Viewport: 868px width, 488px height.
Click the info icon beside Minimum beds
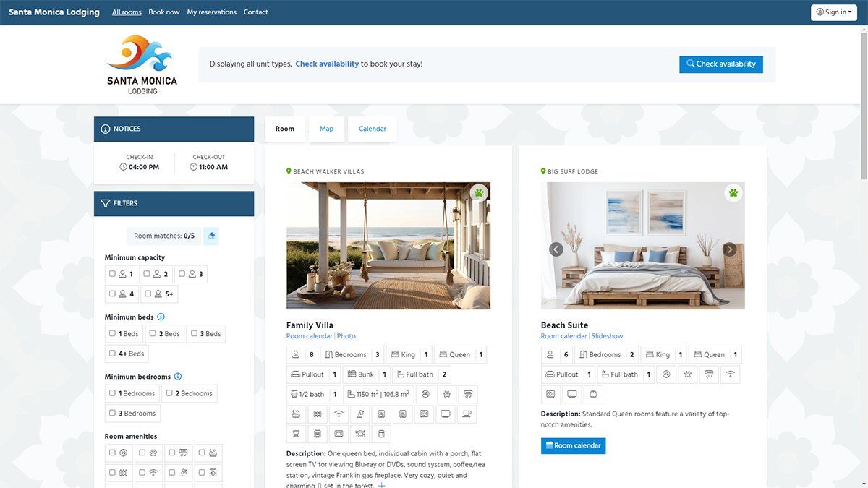coord(161,317)
